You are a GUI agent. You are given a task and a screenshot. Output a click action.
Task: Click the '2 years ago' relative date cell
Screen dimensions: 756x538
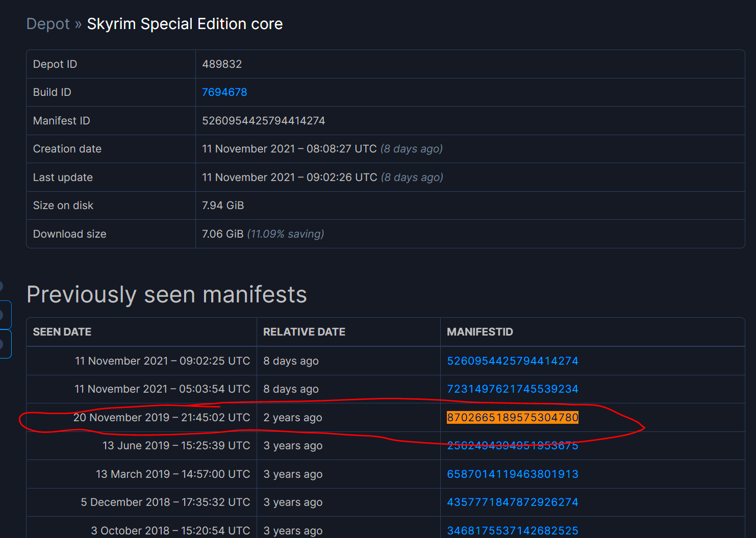[293, 418]
